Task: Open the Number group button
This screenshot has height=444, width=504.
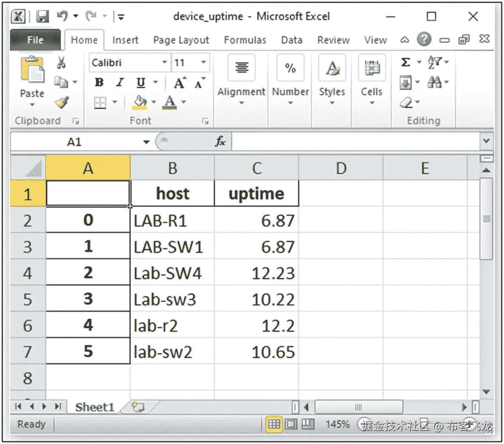Action: click(290, 80)
